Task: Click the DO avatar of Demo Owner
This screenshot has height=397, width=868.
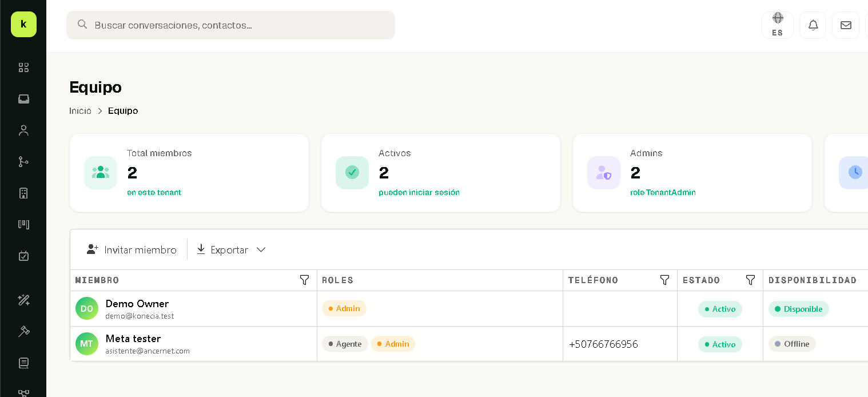Action: pos(87,308)
